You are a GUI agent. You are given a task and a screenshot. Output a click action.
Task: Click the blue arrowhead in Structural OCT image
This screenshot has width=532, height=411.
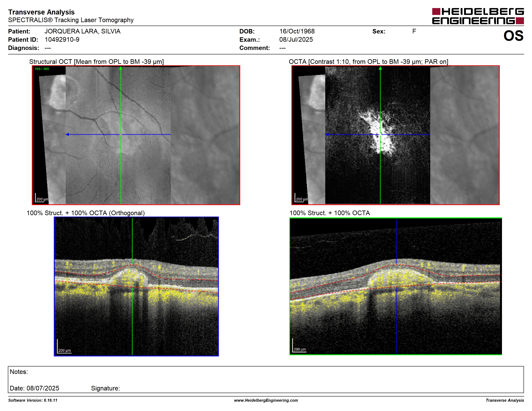click(68, 134)
